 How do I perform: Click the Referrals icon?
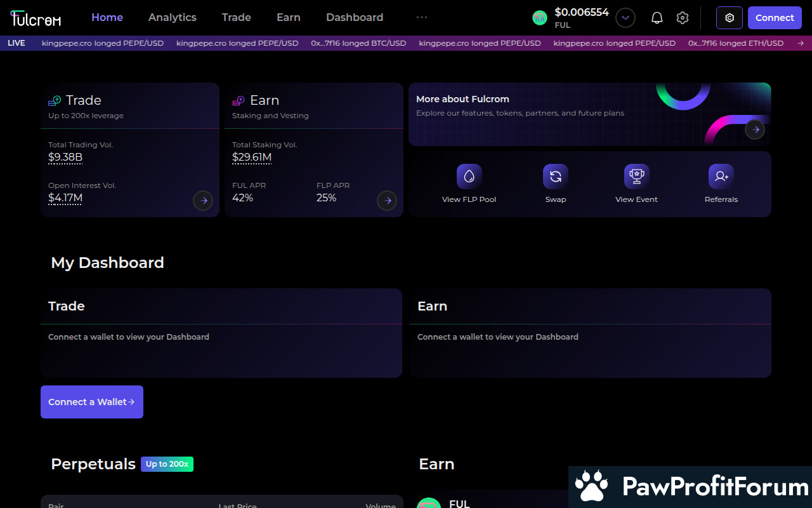point(721,177)
